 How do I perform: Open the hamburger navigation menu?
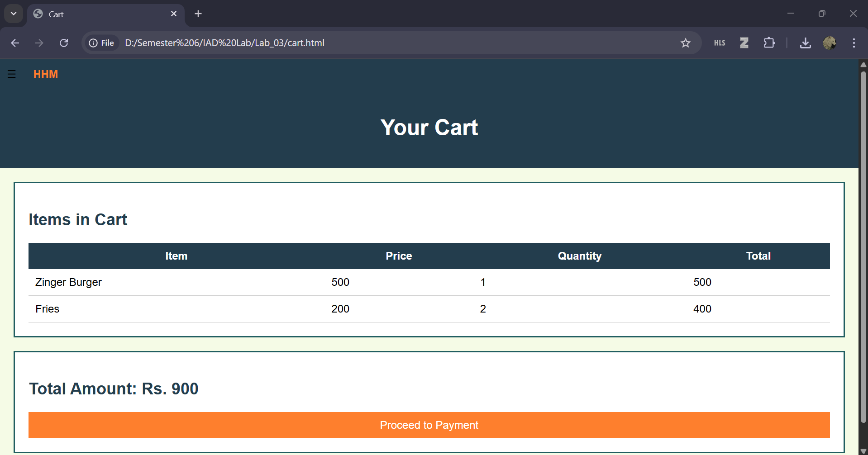click(11, 74)
